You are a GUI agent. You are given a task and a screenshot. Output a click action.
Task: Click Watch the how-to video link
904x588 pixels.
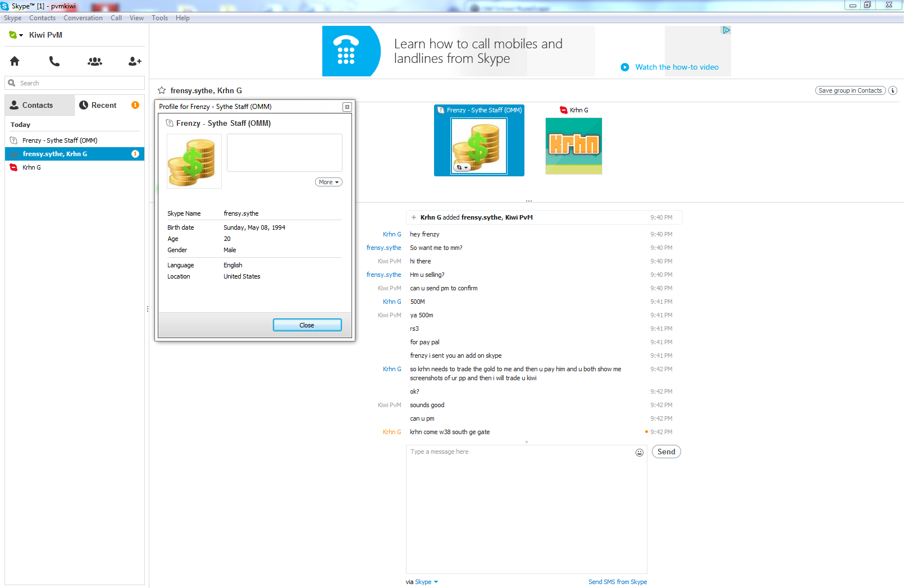click(677, 67)
